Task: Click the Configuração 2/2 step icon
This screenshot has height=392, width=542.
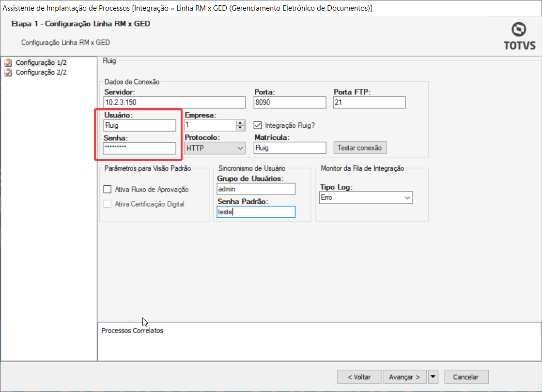Action: click(x=8, y=72)
